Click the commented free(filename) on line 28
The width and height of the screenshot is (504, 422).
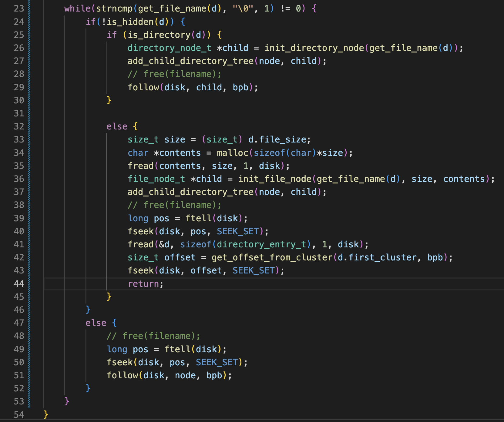tap(175, 74)
